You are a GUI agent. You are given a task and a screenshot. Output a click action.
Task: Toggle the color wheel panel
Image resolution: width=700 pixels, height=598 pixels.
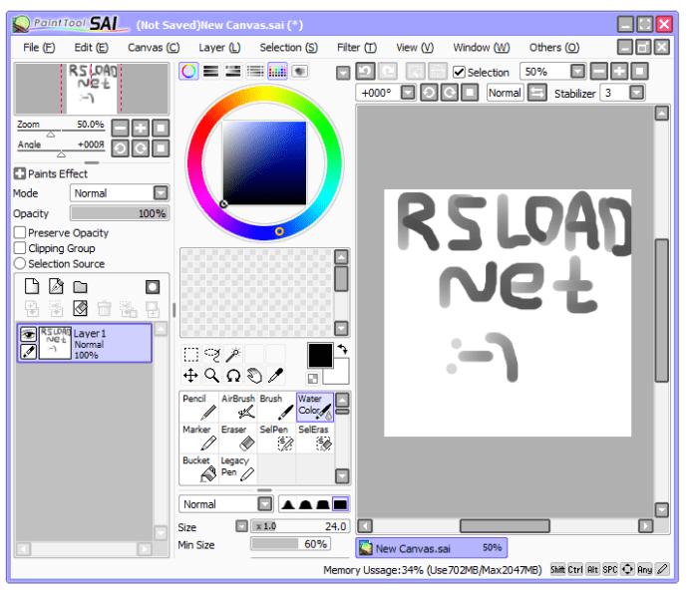click(x=188, y=71)
